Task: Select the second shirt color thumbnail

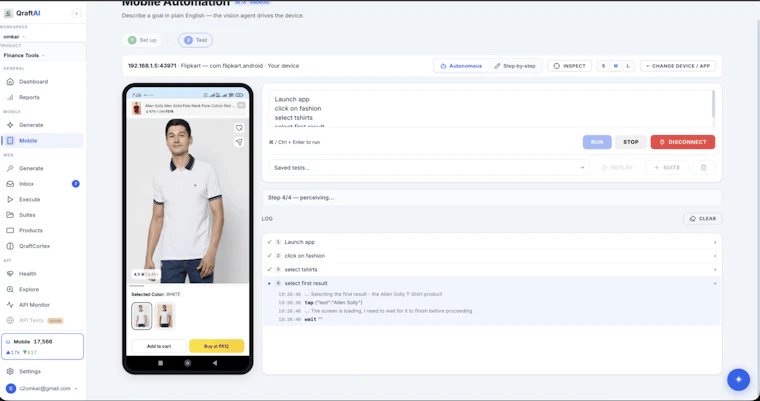Action: pos(165,316)
